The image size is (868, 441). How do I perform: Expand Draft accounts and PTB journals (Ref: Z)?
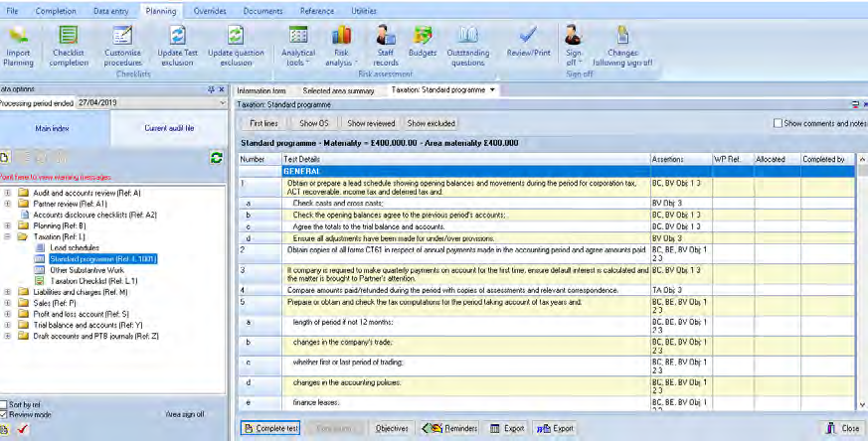coord(8,336)
